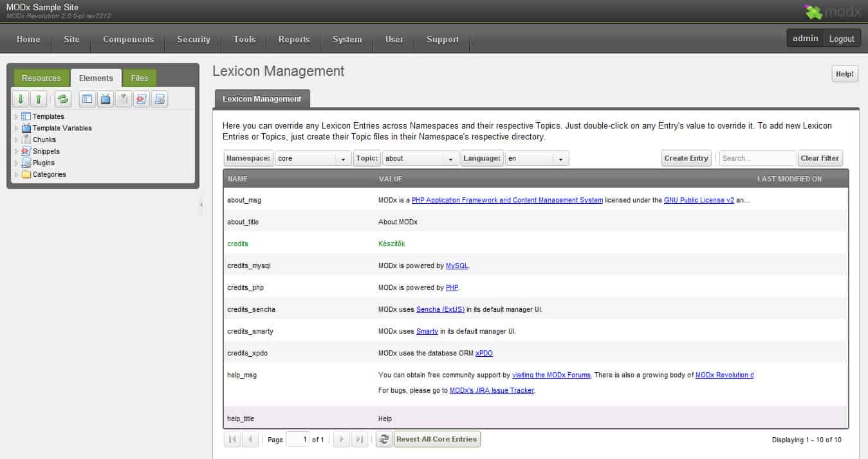Screen dimensions: 868x459
Task: Click the lexicon Search input field
Action: (757, 158)
